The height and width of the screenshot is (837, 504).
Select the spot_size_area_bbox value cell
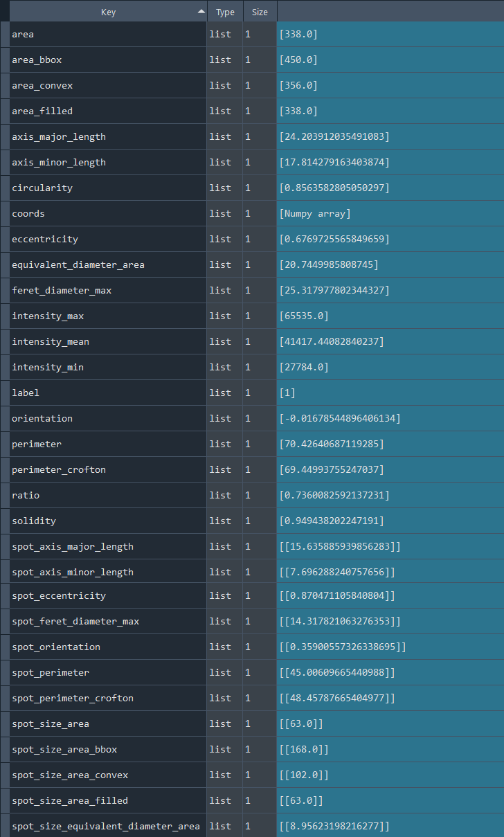pyautogui.click(x=390, y=750)
